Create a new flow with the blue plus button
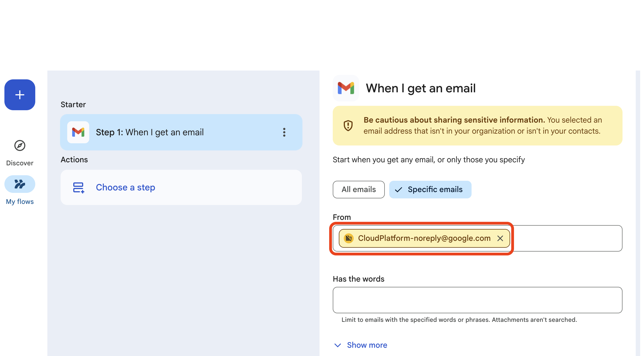This screenshot has height=356, width=644. pyautogui.click(x=20, y=95)
